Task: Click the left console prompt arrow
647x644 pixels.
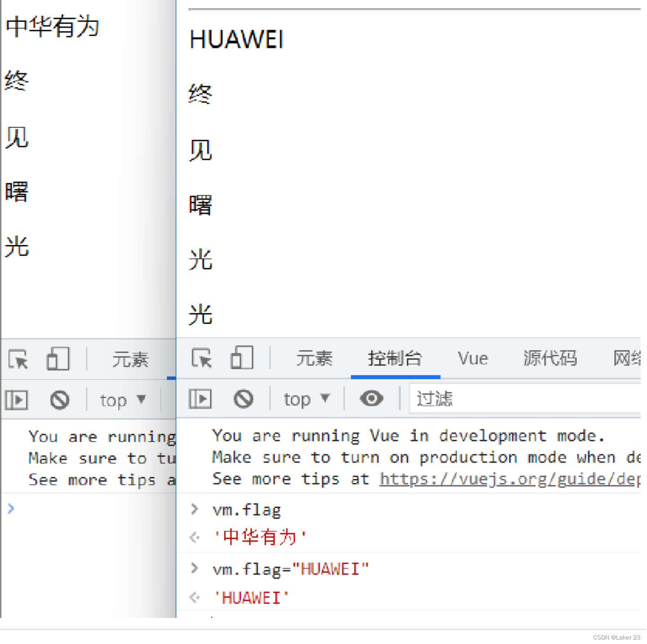Action: pos(11,509)
